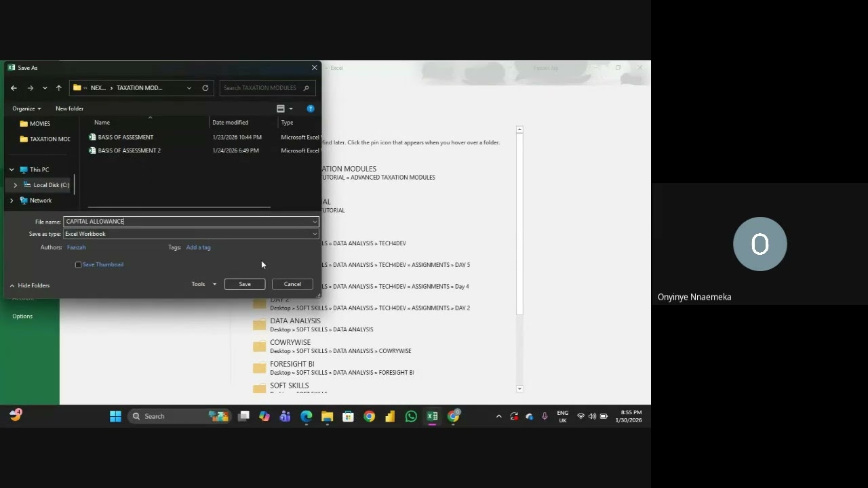Change folder view with the view icon
Viewport: 868px width, 488px height.
pyautogui.click(x=281, y=108)
